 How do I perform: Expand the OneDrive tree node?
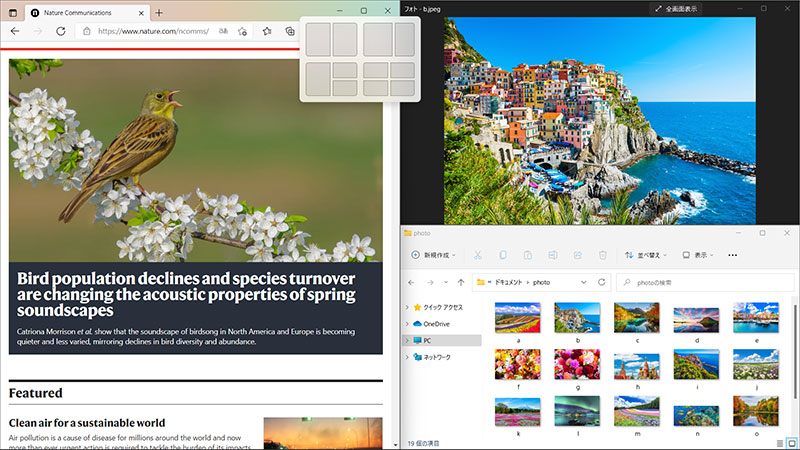click(x=406, y=324)
